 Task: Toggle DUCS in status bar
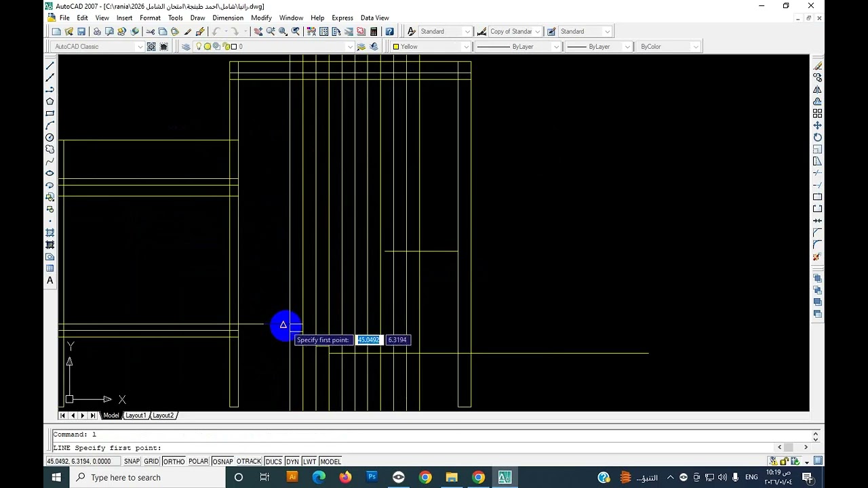coord(273,462)
